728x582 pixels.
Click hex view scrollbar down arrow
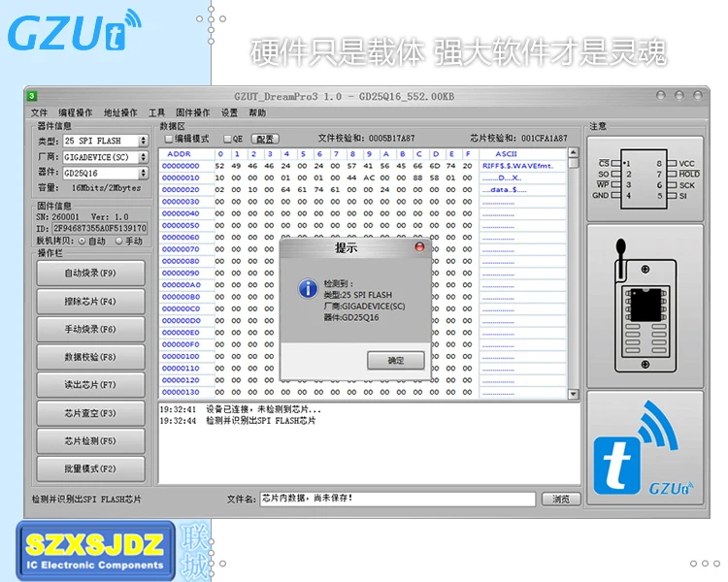coord(574,394)
